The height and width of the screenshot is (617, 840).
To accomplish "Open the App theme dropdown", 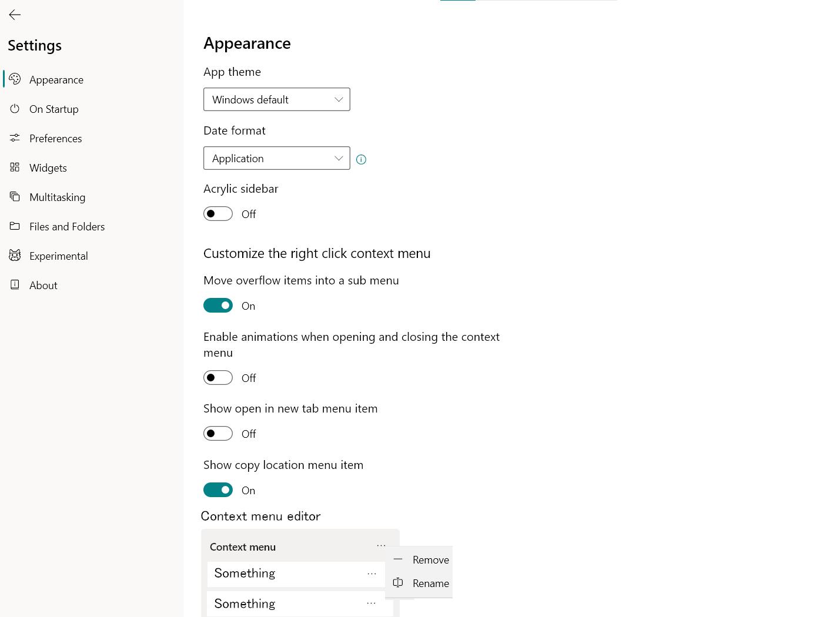I will (276, 99).
